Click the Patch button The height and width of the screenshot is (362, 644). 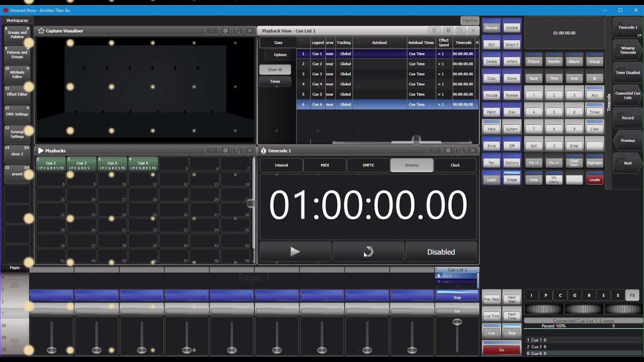click(492, 112)
